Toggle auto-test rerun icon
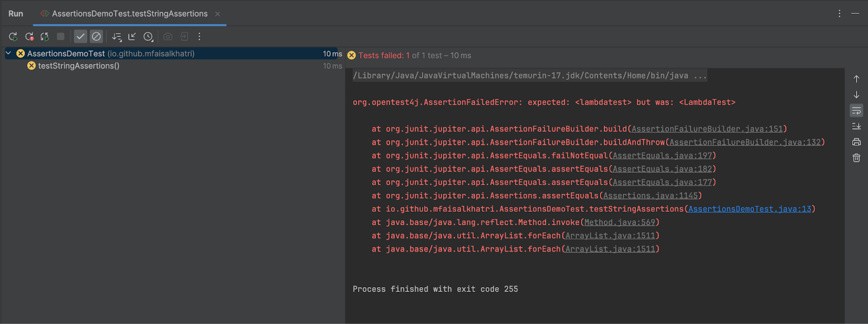Viewport: 868px width, 324px height. (x=45, y=36)
